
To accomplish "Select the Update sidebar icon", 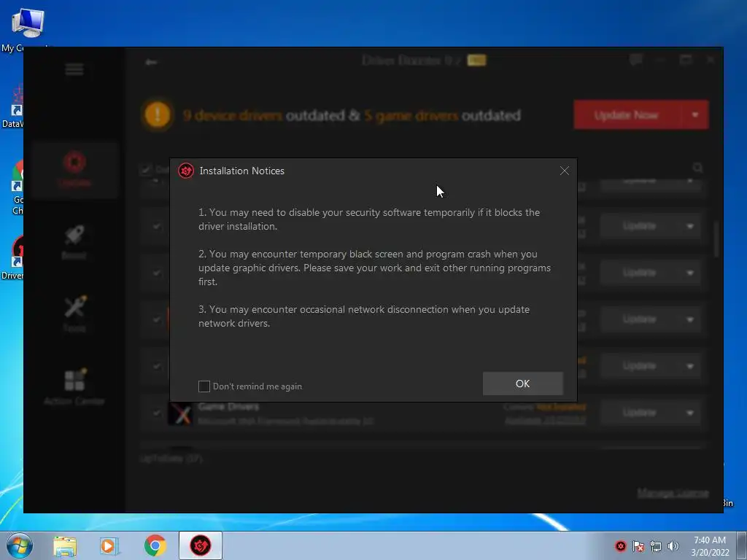I will (74, 169).
